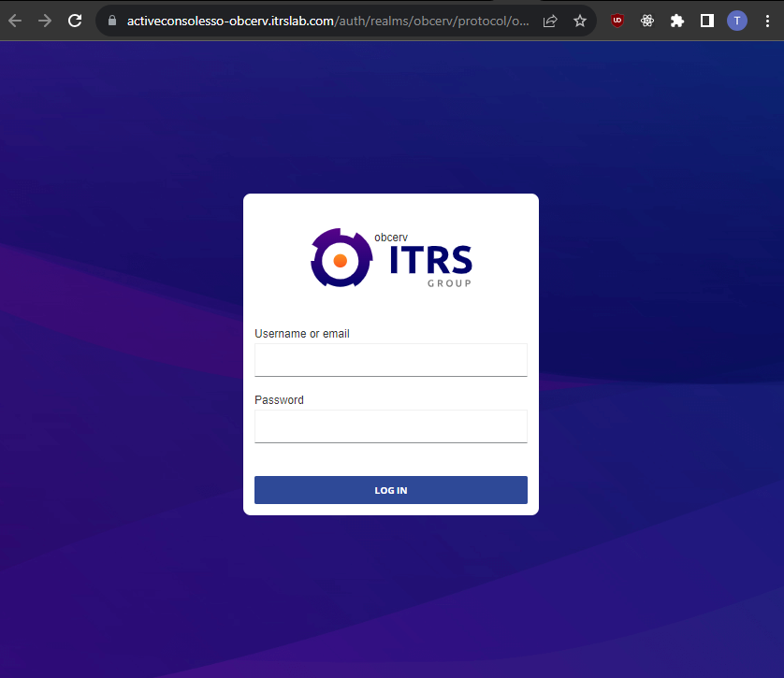The height and width of the screenshot is (678, 784).
Task: Open the Chrome profile avatar T
Action: pyautogui.click(x=737, y=21)
